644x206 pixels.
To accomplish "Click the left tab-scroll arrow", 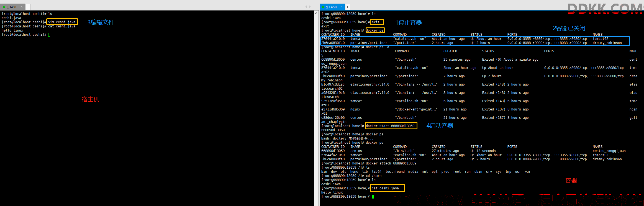I will pos(306,7).
